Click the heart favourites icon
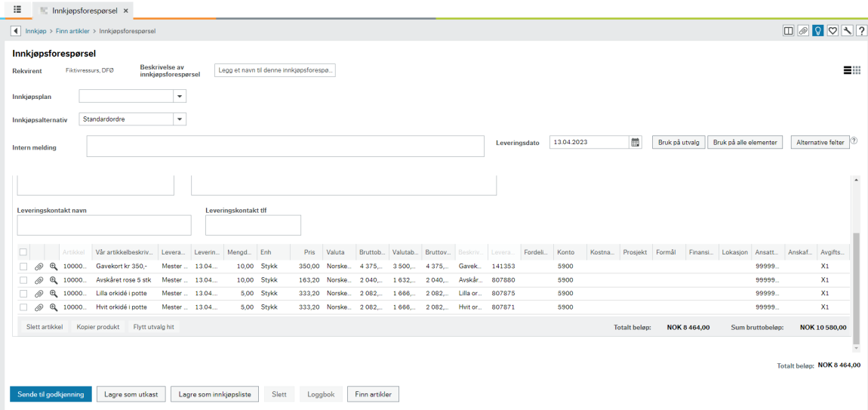This screenshot has width=868, height=410. [x=832, y=31]
